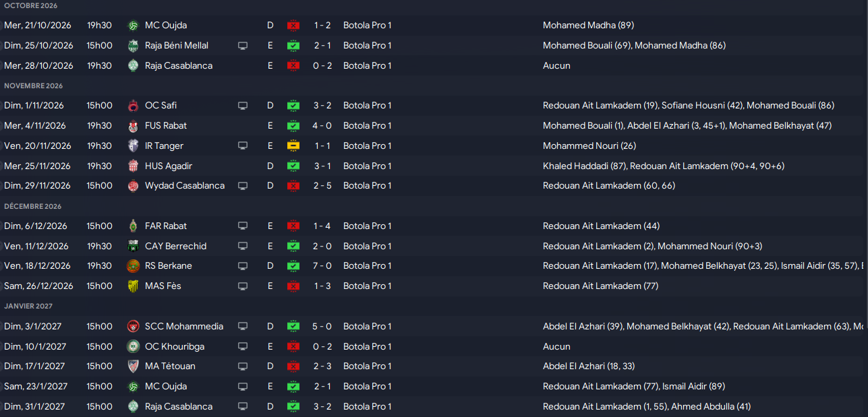This screenshot has width=868, height=417.
Task: Open the RS Berkane club name link
Action: 169,266
